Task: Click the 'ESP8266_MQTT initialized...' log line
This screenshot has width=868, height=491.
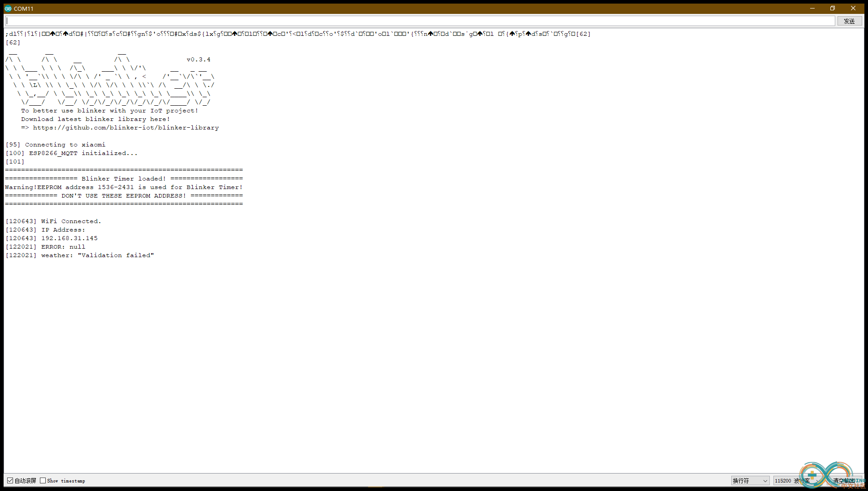Action: [x=72, y=153]
